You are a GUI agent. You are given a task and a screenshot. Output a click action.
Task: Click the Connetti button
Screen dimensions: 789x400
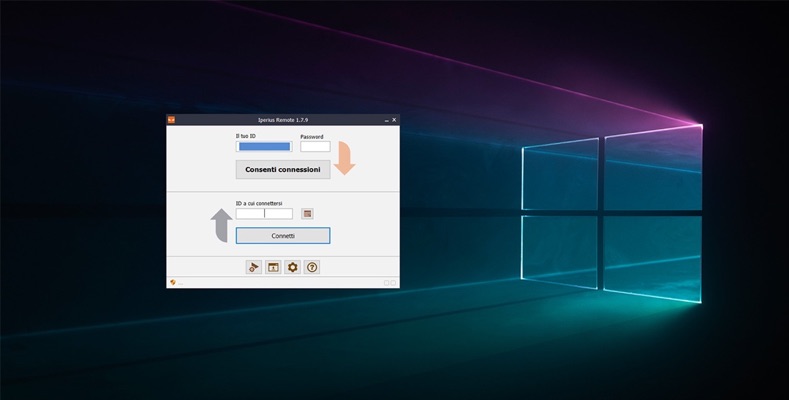(283, 235)
